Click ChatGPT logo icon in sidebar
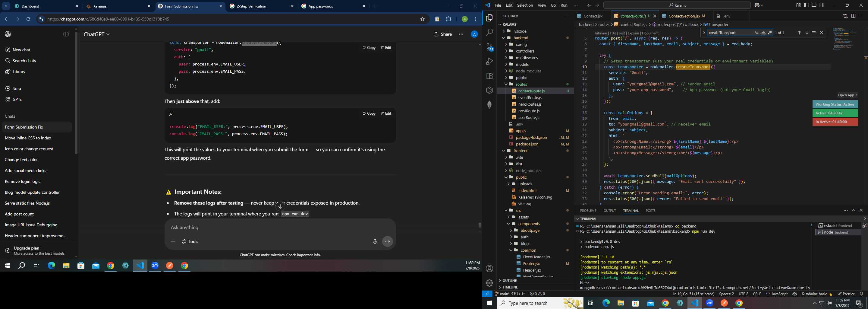This screenshot has width=868, height=309. 8,34
